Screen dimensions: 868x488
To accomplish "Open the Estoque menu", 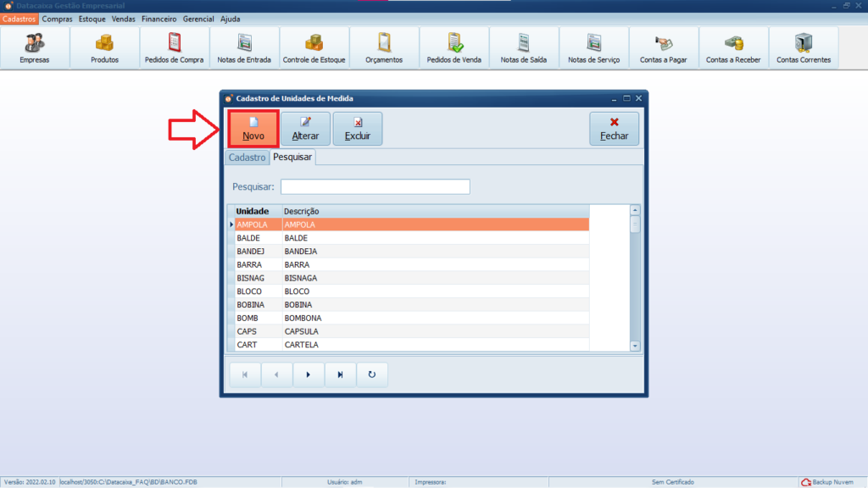I will coord(92,19).
